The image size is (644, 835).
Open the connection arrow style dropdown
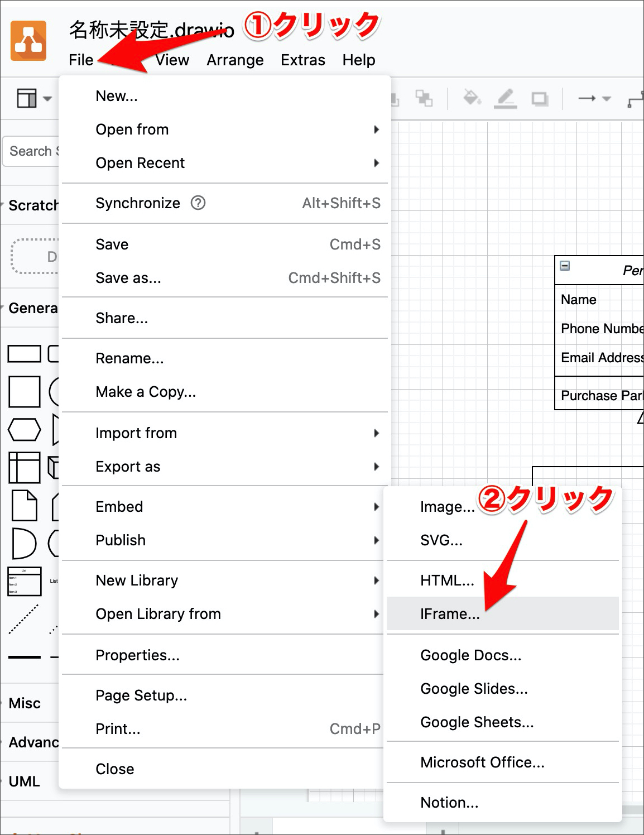594,99
